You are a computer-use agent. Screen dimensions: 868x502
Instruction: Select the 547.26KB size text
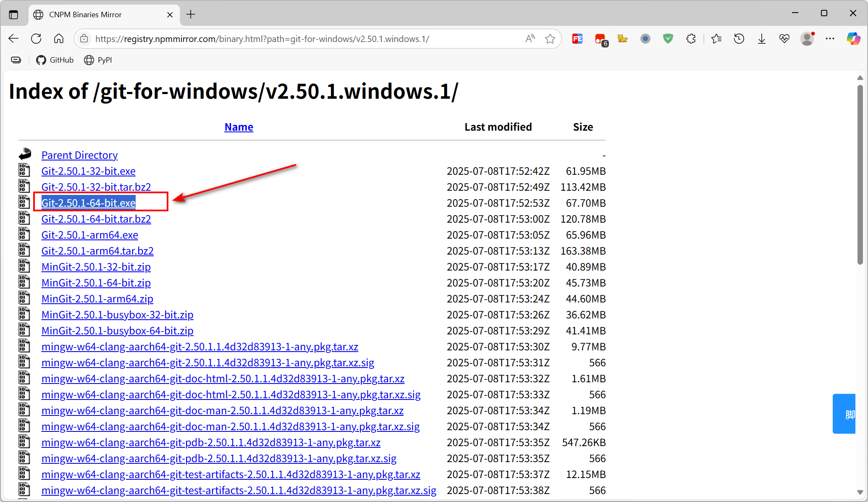pyautogui.click(x=584, y=442)
